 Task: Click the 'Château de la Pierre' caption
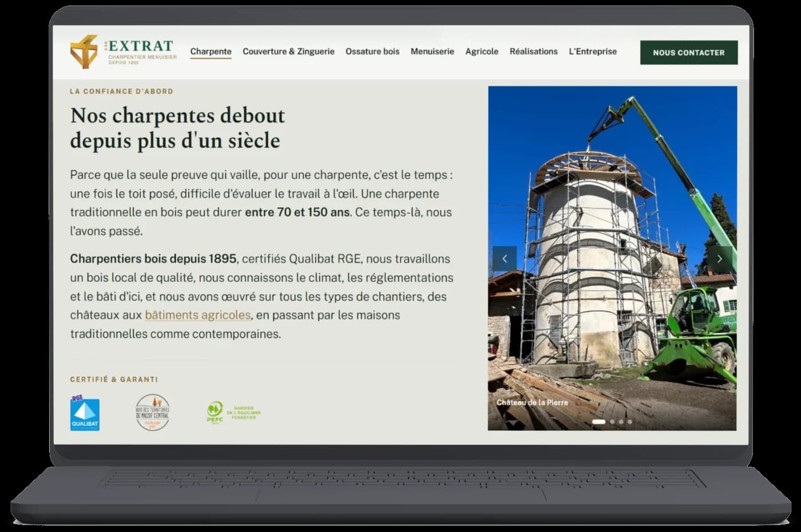532,403
